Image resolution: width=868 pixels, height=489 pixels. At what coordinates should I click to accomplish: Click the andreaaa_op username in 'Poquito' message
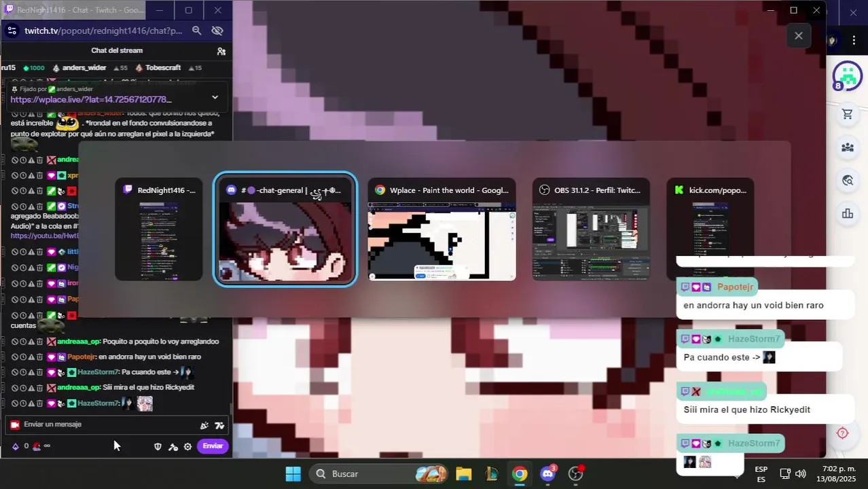tap(79, 342)
